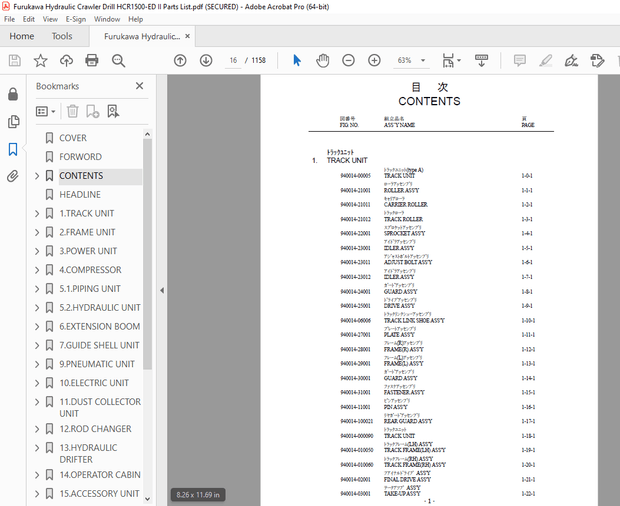Click the stamp tool icon

[x=597, y=60]
